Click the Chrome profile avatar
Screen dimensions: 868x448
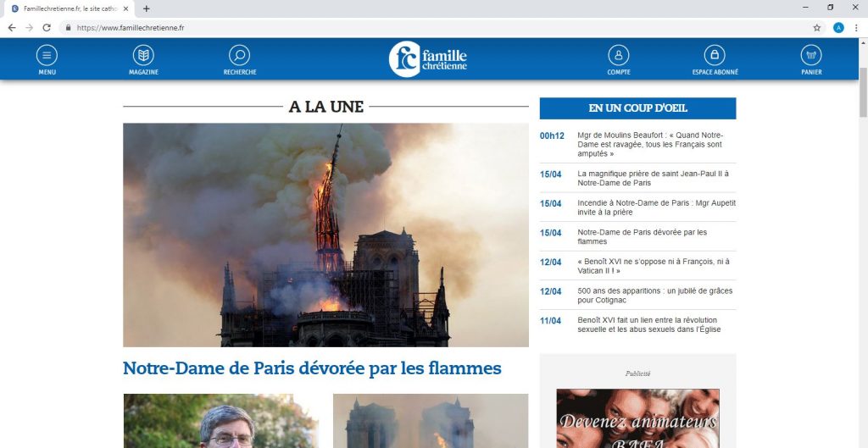click(x=838, y=27)
